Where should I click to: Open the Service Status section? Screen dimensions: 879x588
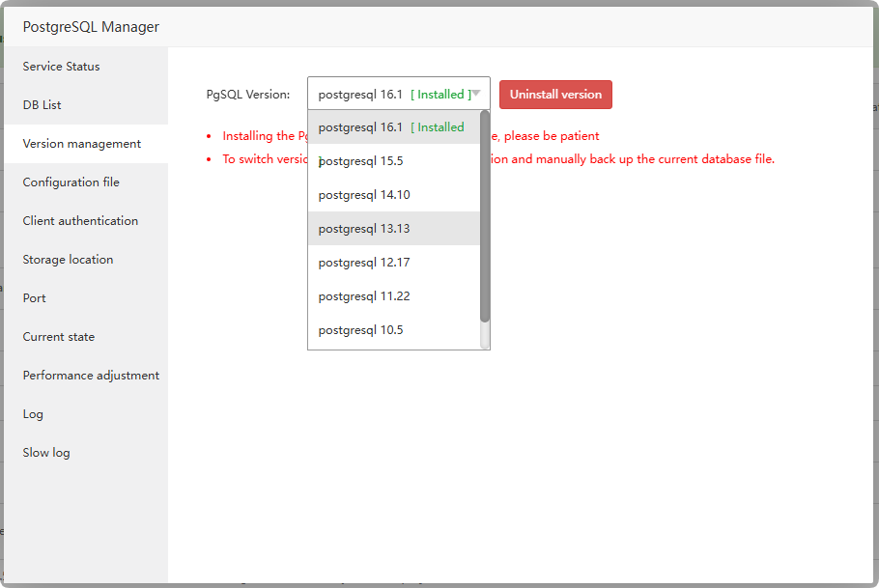(x=86, y=67)
